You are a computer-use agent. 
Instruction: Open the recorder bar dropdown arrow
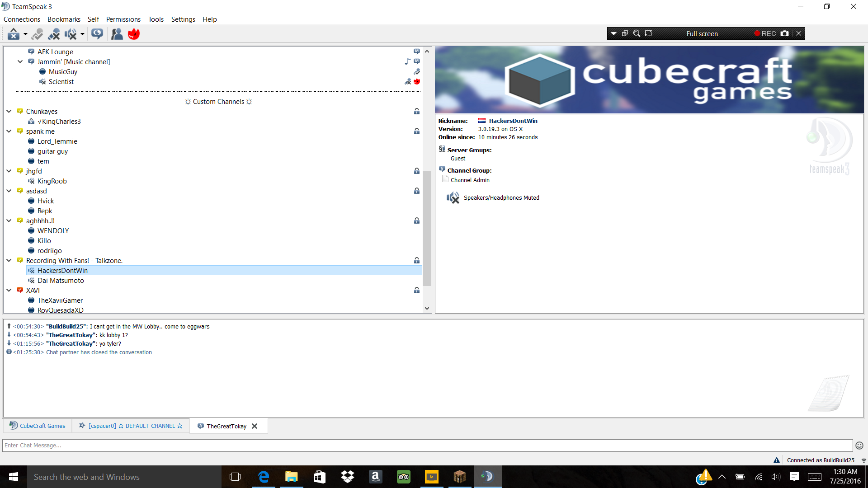tap(613, 33)
